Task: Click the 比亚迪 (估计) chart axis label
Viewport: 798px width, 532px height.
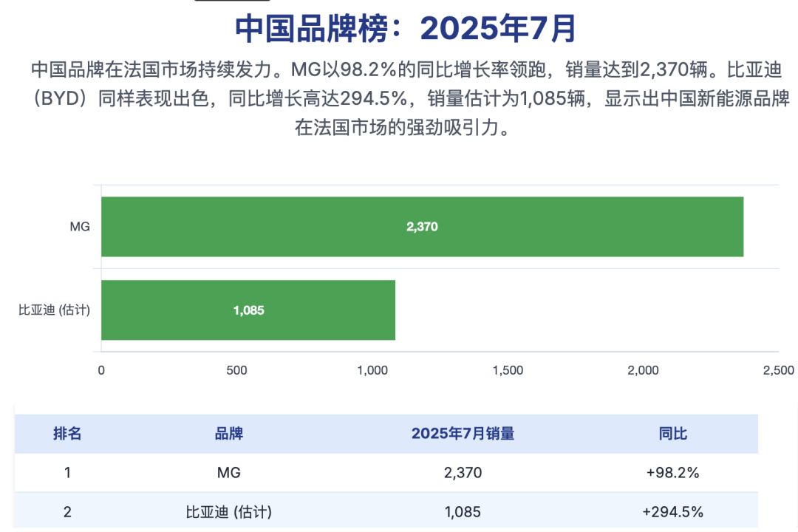Action: pos(54,310)
